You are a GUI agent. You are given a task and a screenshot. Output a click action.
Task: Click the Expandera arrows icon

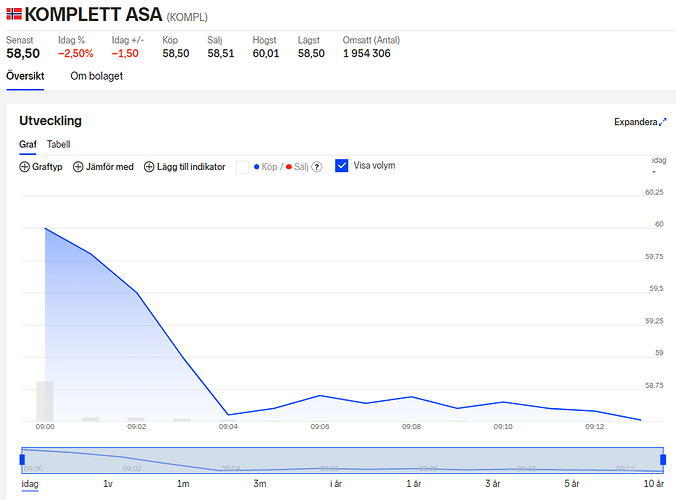[662, 122]
